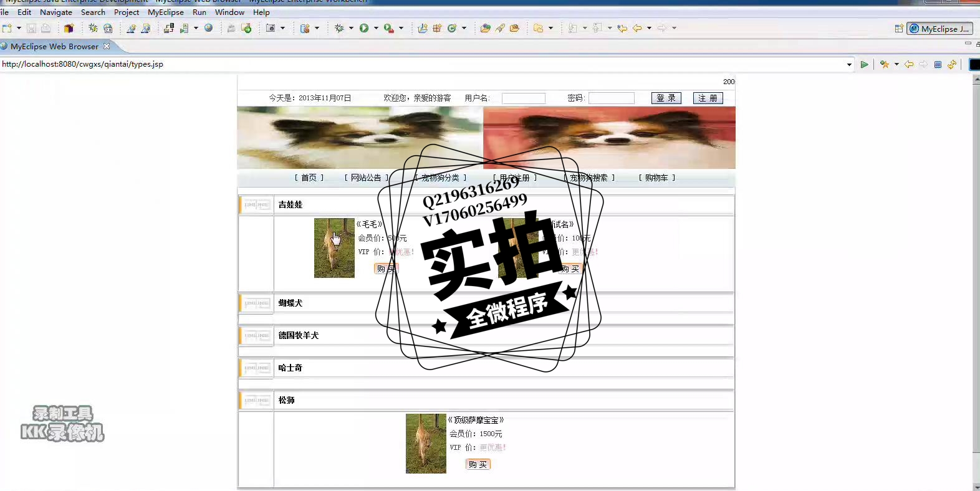Open the MyEclipse menu
Viewport: 980px width, 491px height.
point(166,12)
